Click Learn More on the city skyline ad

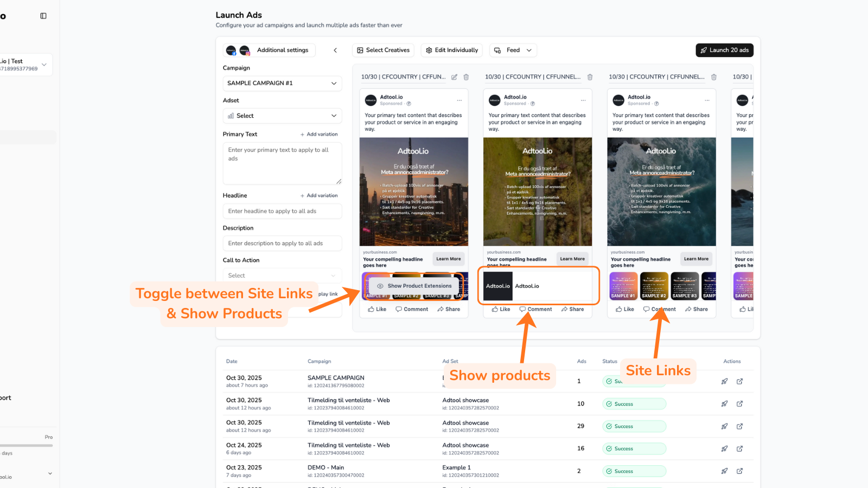(449, 259)
